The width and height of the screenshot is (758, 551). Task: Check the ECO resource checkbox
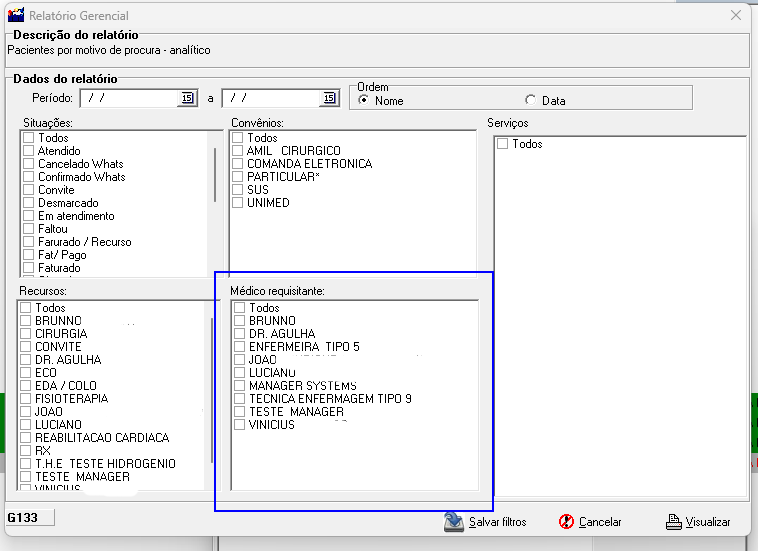point(26,373)
